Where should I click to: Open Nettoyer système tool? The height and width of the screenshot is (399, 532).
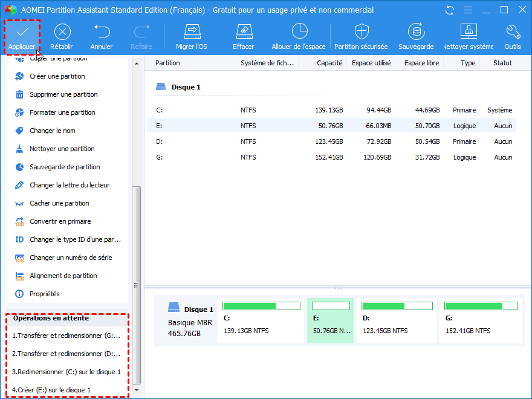469,37
